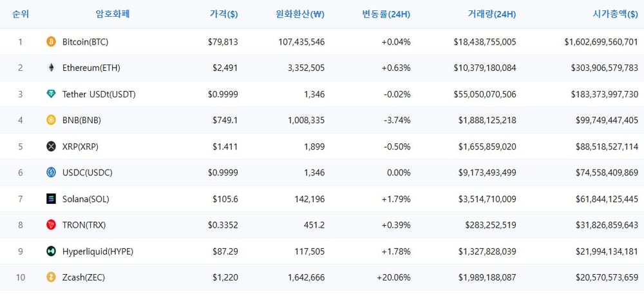Select BNB change -3.74%
This screenshot has width=644, height=296.
397,120
